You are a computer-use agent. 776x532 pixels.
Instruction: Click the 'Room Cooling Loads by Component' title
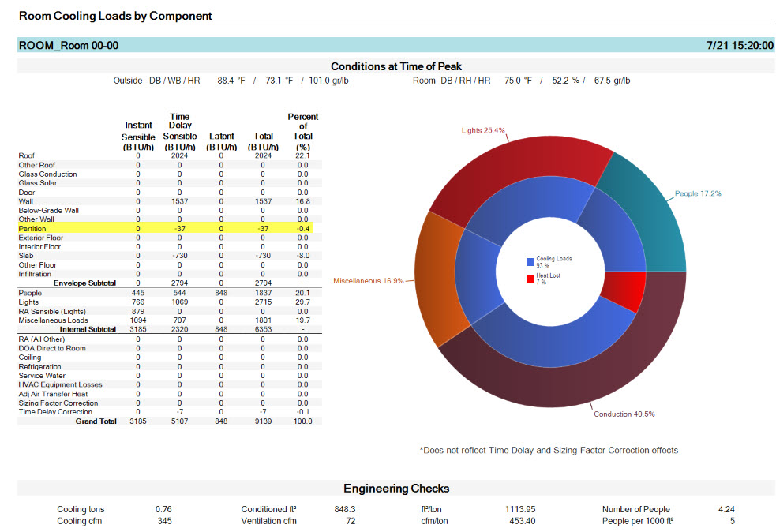click(115, 16)
